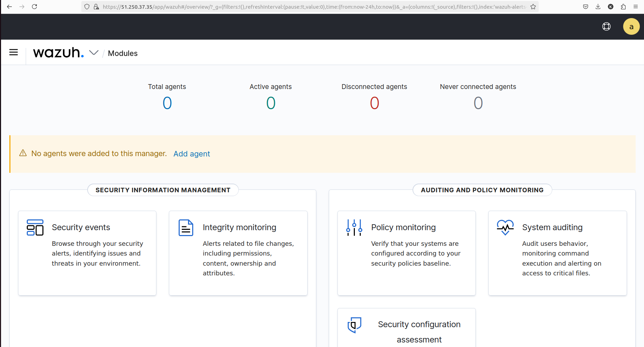644x347 pixels.
Task: Click the Security events module icon
Action: tap(35, 227)
